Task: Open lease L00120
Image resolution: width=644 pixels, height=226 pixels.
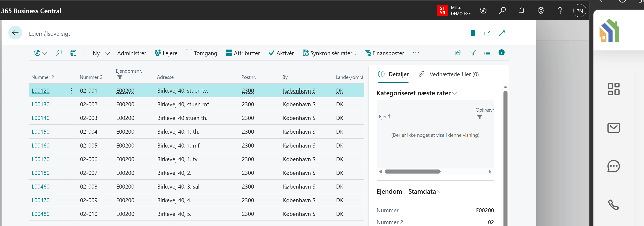Action: click(41, 90)
